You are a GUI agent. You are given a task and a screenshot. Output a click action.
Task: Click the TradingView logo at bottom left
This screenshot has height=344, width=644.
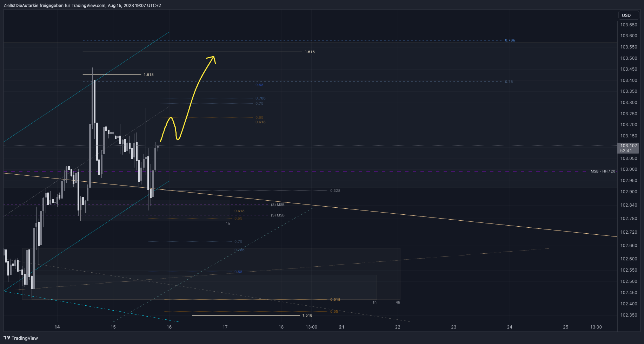click(21, 338)
